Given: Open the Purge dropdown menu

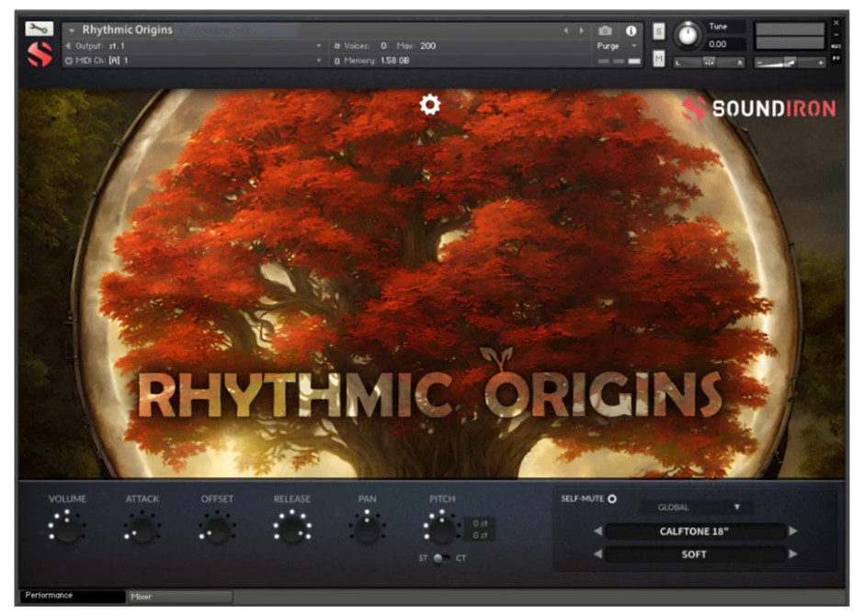Looking at the screenshot, I should click(617, 46).
